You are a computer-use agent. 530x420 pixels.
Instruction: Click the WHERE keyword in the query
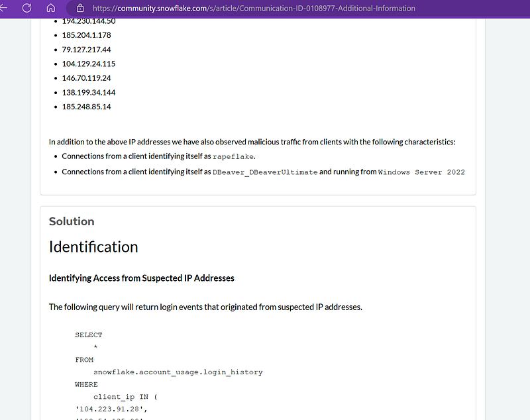[86, 384]
